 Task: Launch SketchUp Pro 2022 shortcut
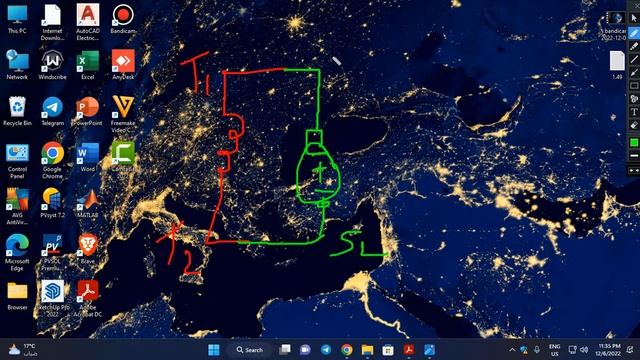(52, 299)
